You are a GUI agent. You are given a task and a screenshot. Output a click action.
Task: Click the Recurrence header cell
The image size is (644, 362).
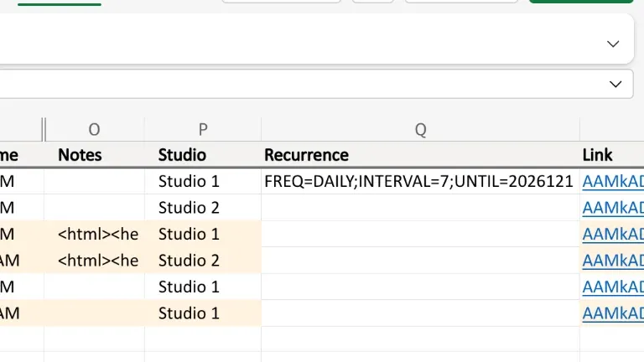(x=421, y=155)
